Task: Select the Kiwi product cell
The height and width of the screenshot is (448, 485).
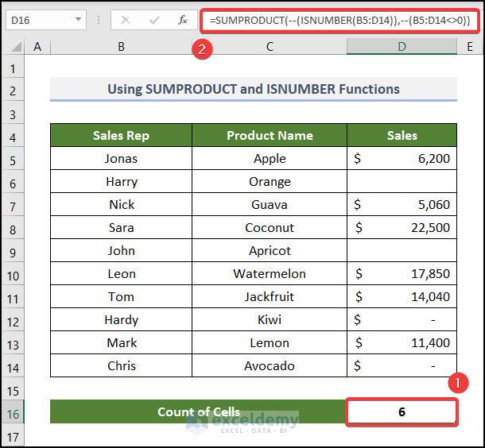Action: point(270,320)
